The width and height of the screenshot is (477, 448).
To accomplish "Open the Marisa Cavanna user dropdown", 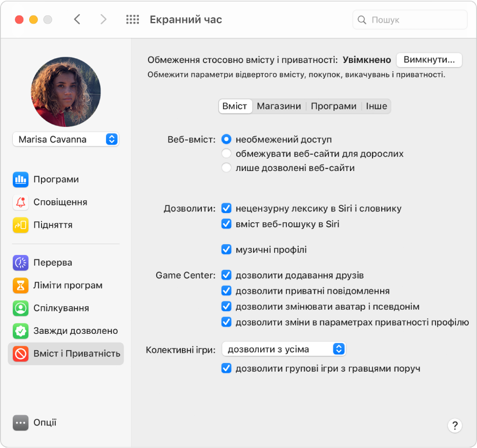I will [65, 139].
